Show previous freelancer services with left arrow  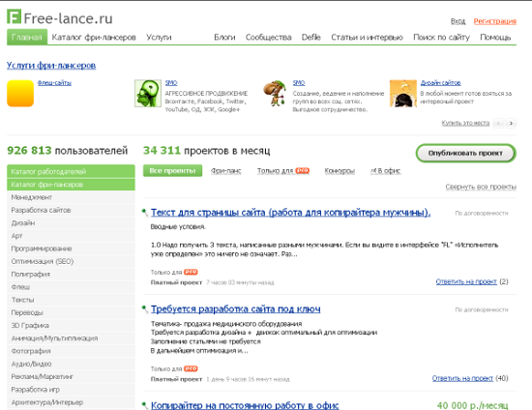[499, 123]
